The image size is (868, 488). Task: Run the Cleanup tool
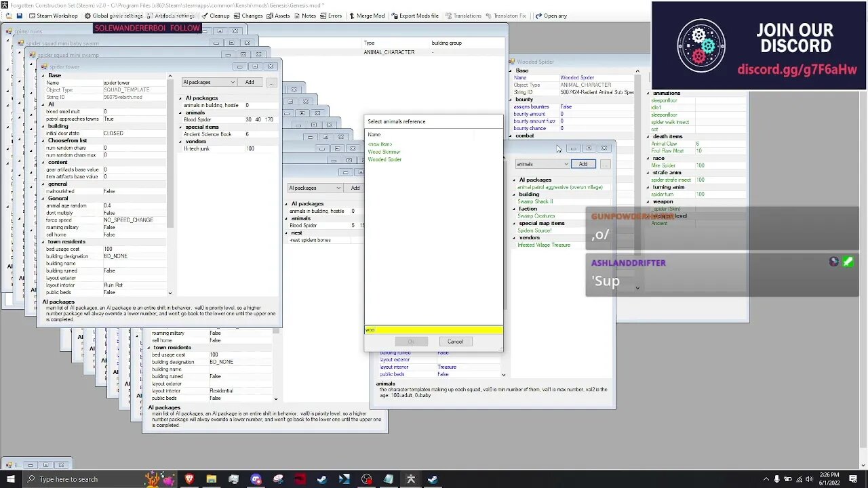tap(214, 16)
